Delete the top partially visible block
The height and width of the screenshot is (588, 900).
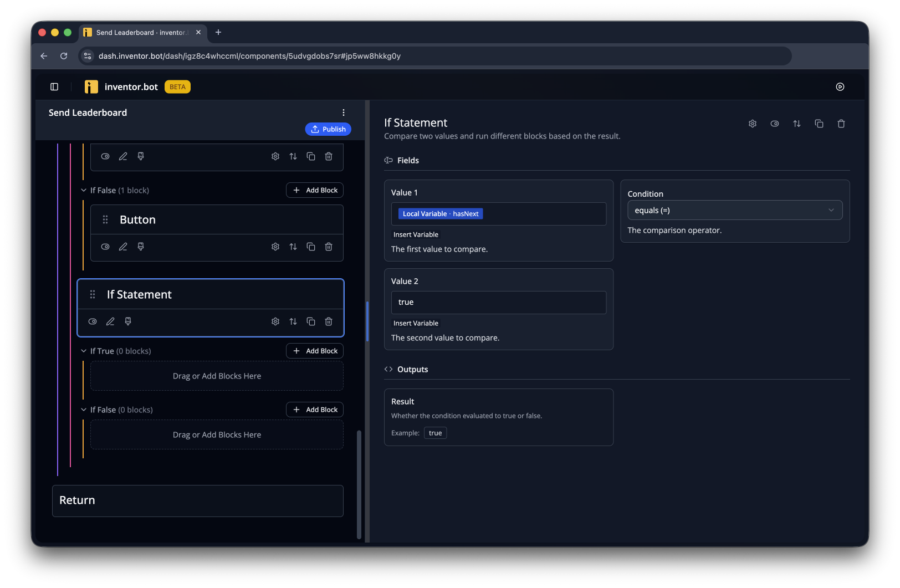(329, 156)
